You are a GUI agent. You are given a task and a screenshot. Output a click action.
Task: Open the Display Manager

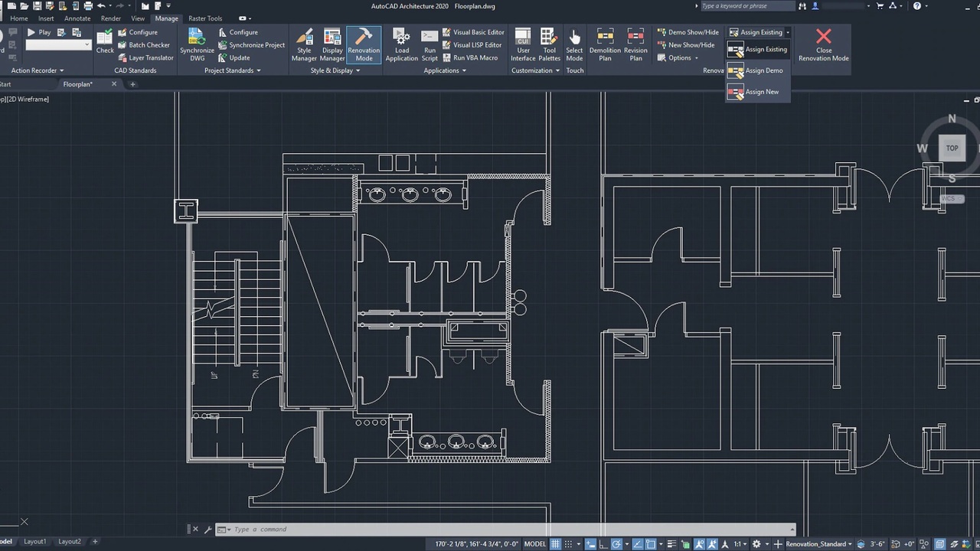332,44
